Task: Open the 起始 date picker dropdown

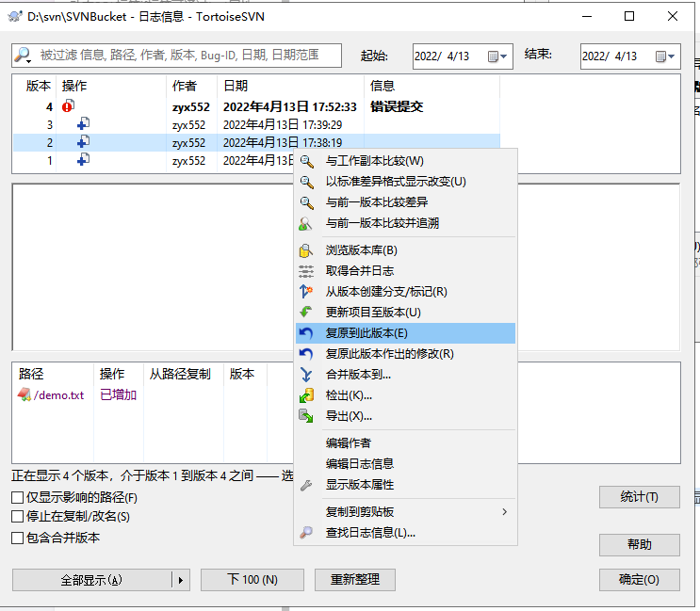Action: 498,56
